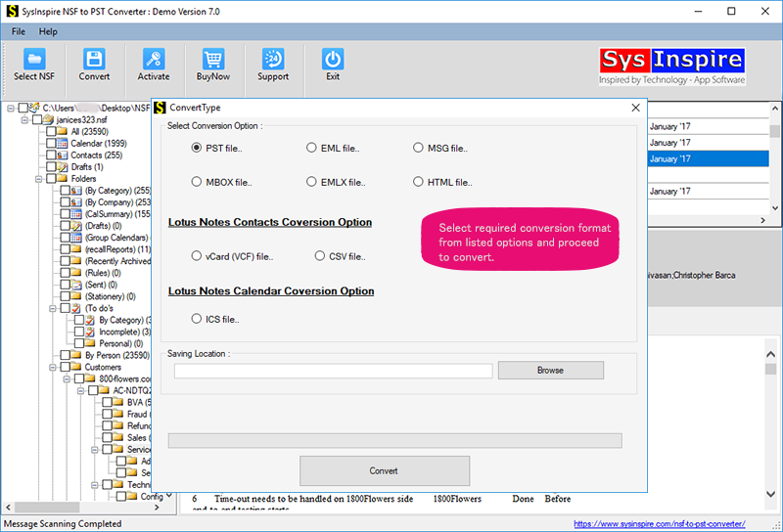Collapse the Folders tree node
The width and height of the screenshot is (783, 532).
pos(38,179)
